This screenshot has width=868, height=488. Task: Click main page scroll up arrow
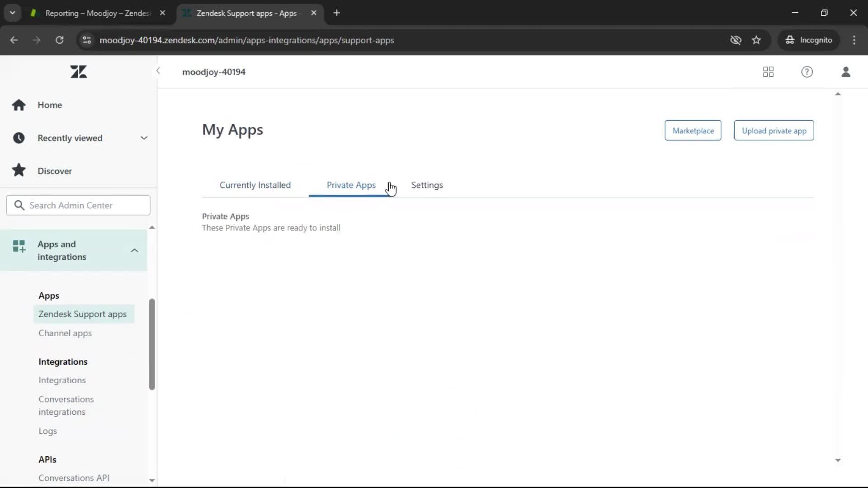(838, 94)
